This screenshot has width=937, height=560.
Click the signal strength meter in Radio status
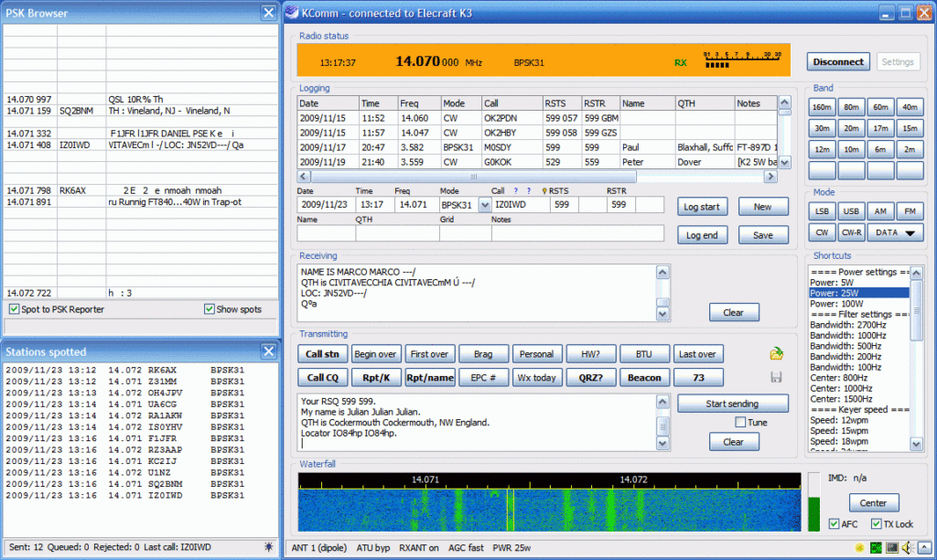click(741, 61)
